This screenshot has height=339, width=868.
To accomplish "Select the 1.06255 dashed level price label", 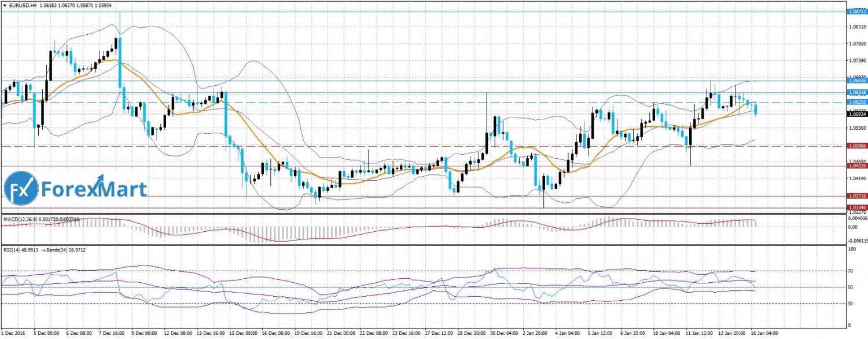I will point(856,103).
